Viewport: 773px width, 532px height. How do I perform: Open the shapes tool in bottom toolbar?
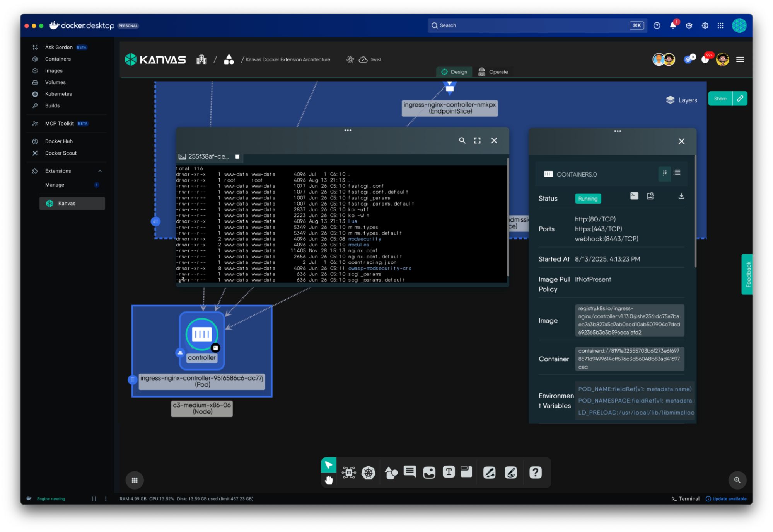391,472
